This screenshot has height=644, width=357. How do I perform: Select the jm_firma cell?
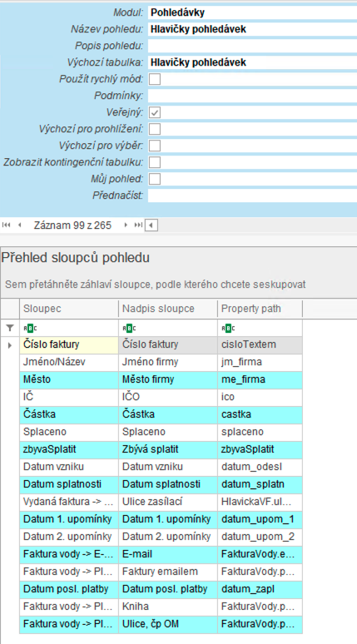(260, 362)
